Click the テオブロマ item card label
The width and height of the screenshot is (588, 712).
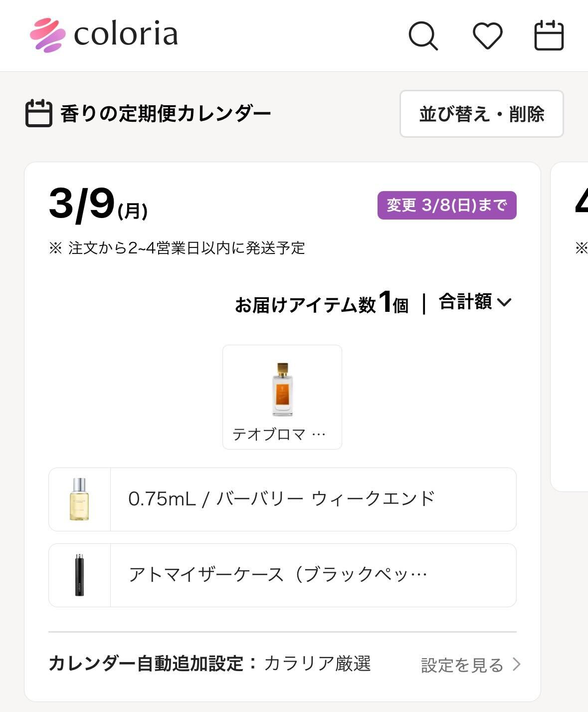click(x=279, y=435)
